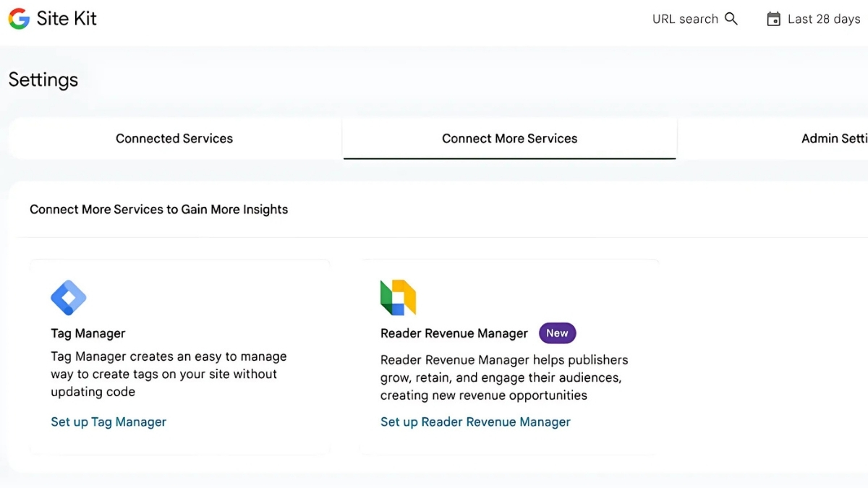The image size is (868, 488).
Task: Click the Set up Tag Manager link
Action: [x=109, y=421]
